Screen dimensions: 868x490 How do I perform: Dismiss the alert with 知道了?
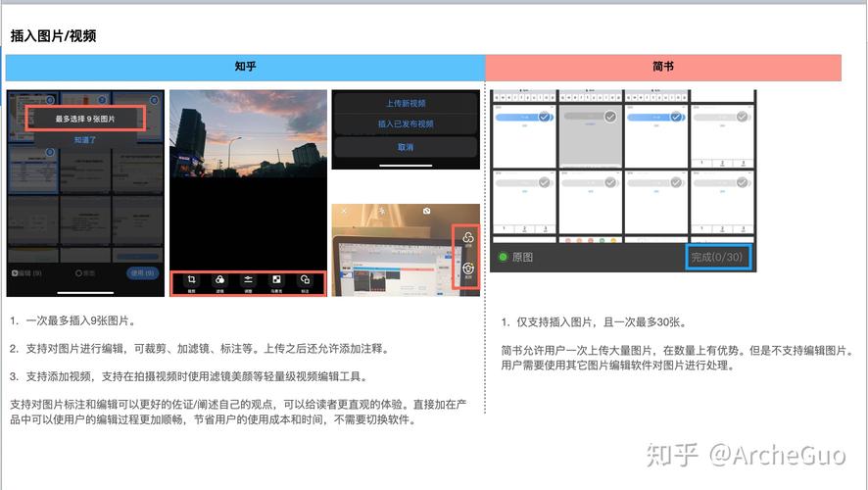84,140
